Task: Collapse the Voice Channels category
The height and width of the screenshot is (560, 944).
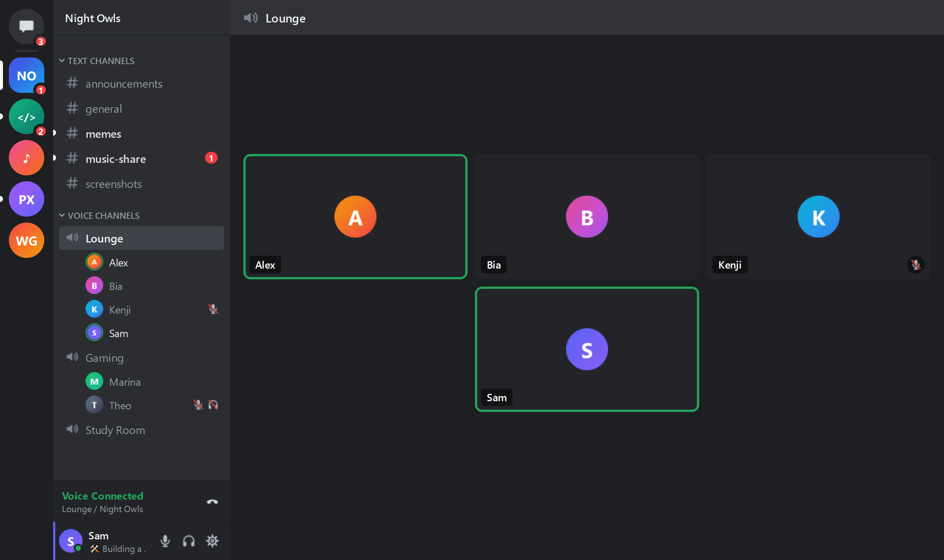Action: coord(99,216)
